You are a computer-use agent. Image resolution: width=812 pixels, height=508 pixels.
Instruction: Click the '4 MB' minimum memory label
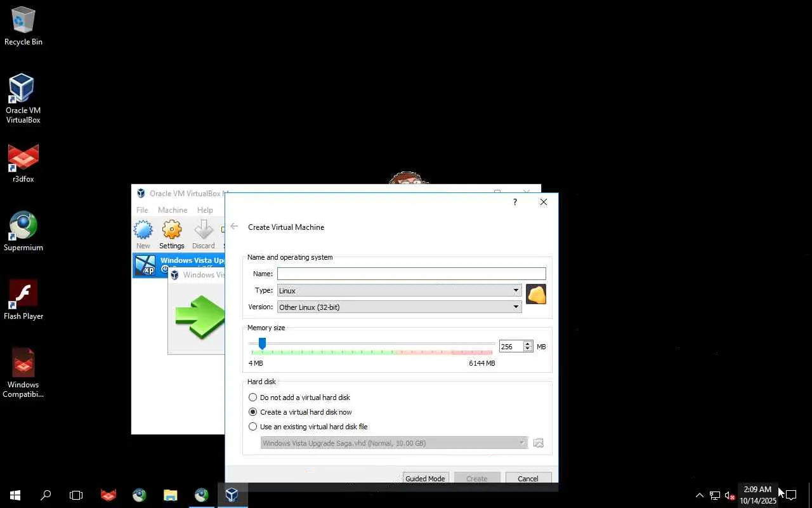coord(256,363)
